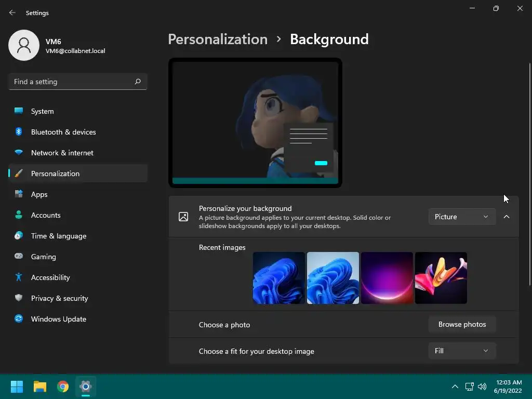Open the Windows Start menu
Viewport: 532px width, 399px height.
17,387
